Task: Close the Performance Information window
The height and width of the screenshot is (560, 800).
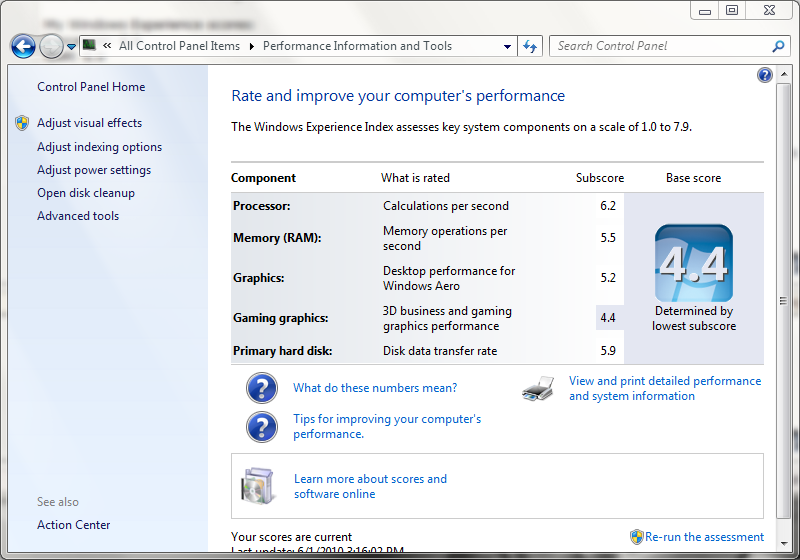Action: [x=769, y=10]
